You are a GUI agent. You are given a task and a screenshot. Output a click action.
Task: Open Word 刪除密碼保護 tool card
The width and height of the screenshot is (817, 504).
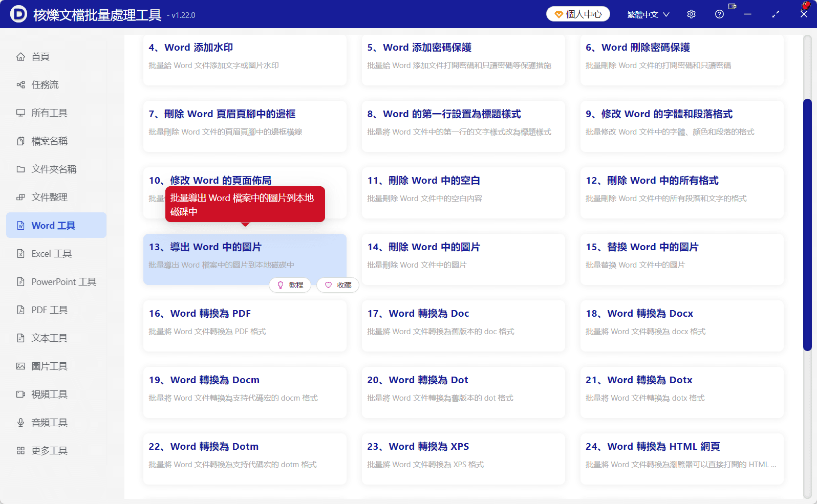(x=682, y=60)
